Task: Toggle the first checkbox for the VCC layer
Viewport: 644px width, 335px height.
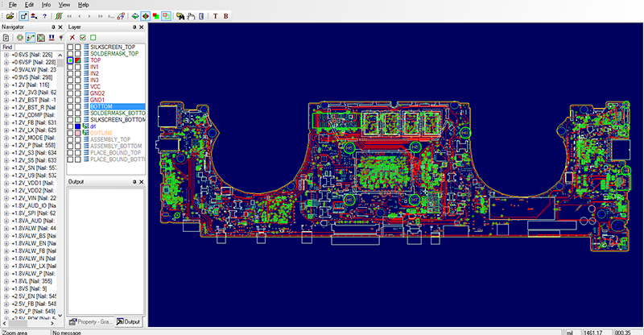Action: coord(71,87)
